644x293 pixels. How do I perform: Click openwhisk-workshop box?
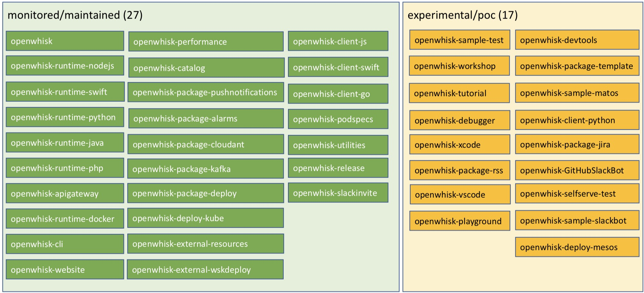pos(459,66)
